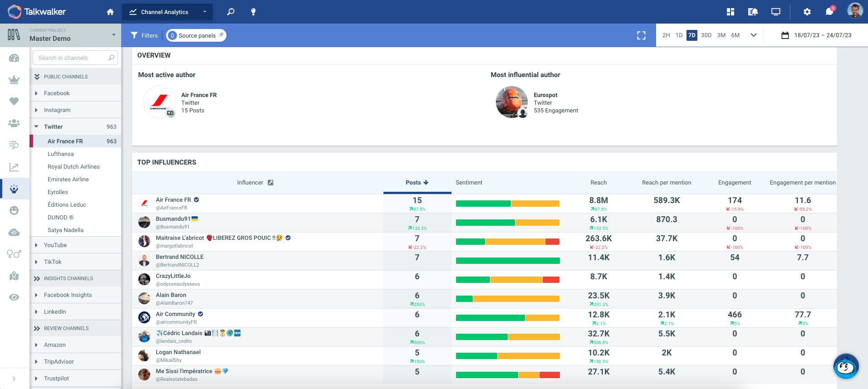868x389 pixels.
Task: Open the gauge dashboard sidebar icon
Action: [x=14, y=58]
